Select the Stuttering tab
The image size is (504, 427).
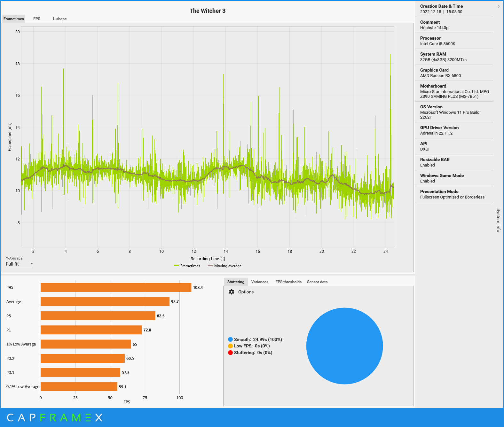click(x=236, y=282)
